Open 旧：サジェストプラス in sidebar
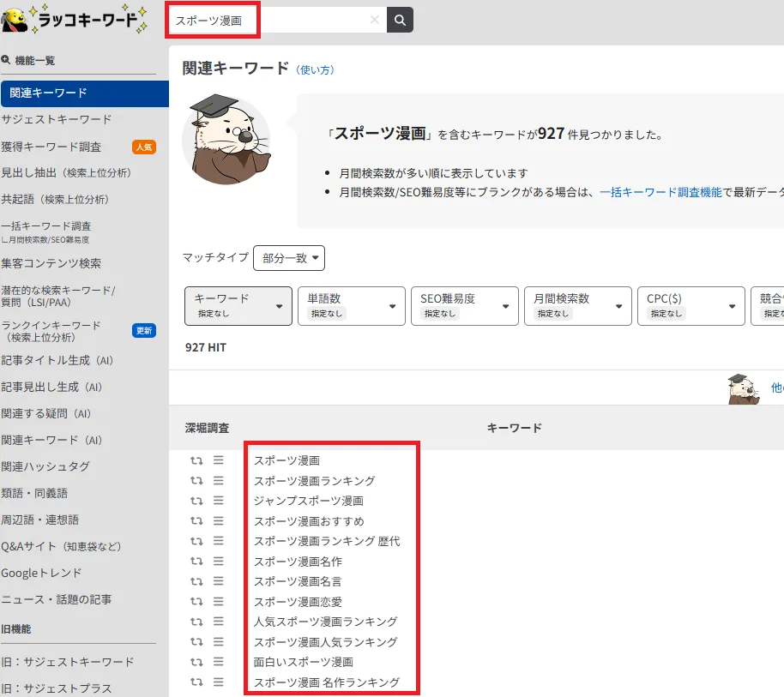 point(57,688)
